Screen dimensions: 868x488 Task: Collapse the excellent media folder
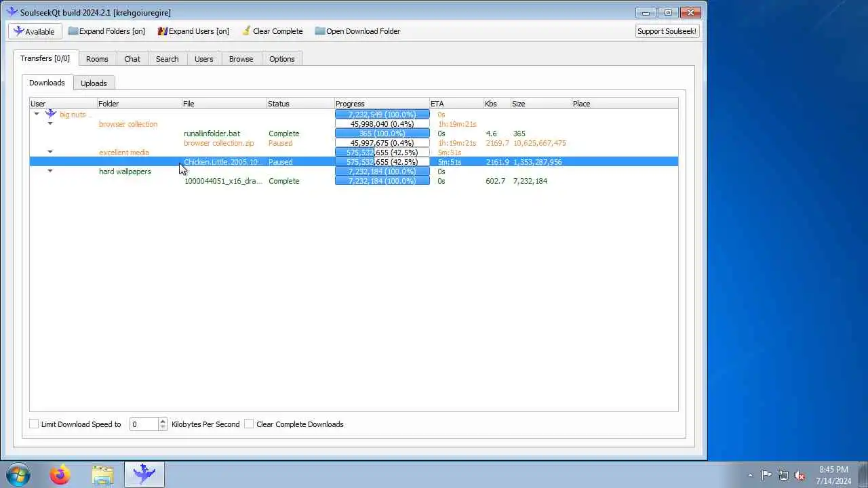[50, 152]
